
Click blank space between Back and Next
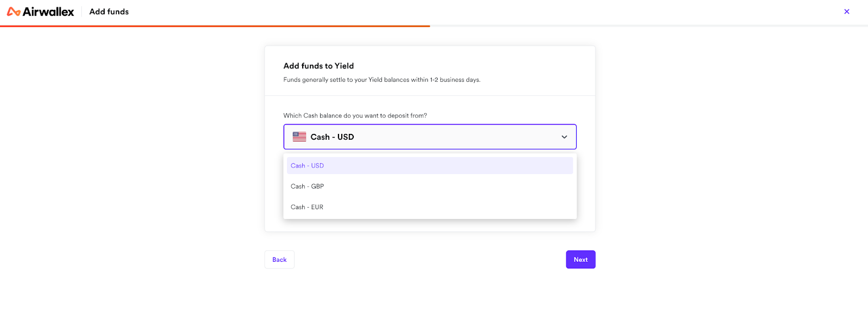click(430, 260)
